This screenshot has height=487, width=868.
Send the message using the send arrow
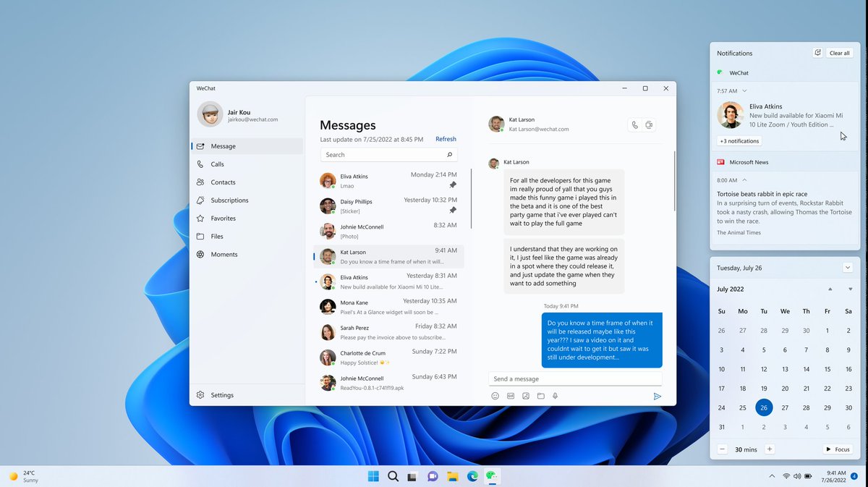click(658, 397)
